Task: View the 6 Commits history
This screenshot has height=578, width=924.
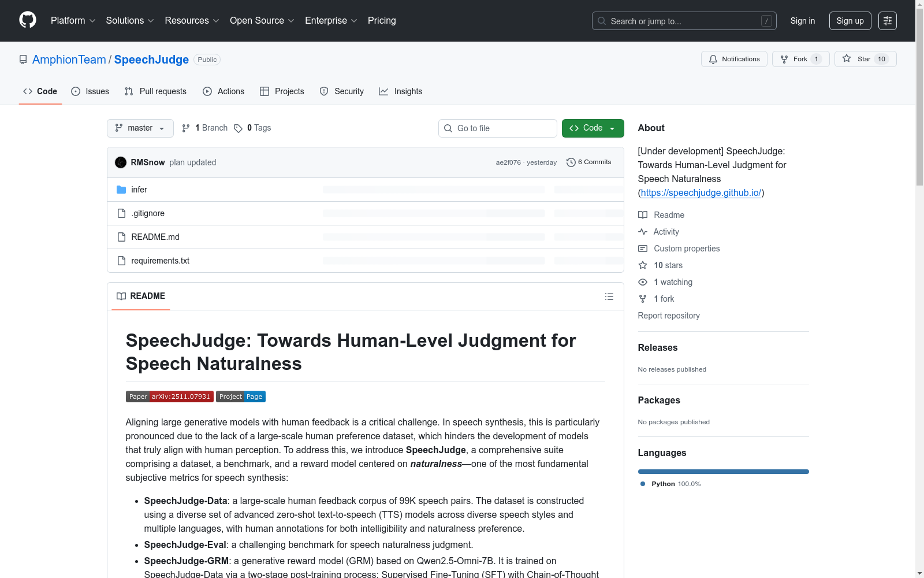Action: point(588,162)
